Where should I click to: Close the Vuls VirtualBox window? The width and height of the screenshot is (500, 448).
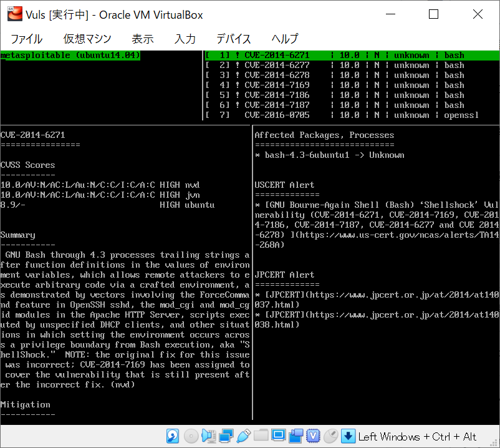(x=478, y=14)
